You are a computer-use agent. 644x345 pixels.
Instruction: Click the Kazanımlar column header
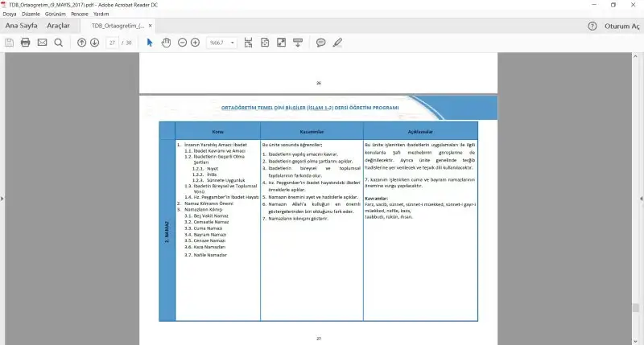(x=312, y=132)
